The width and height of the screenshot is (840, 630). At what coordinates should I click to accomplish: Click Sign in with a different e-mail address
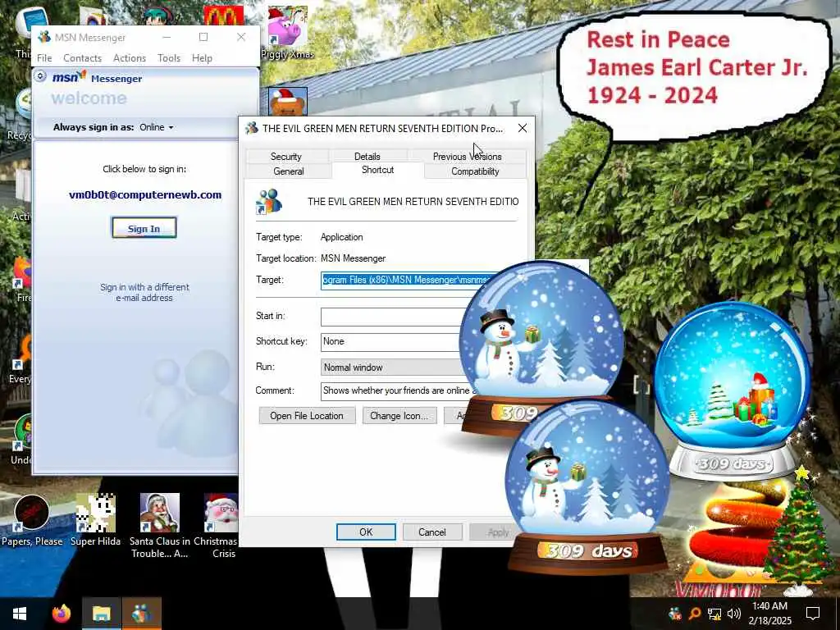click(144, 293)
